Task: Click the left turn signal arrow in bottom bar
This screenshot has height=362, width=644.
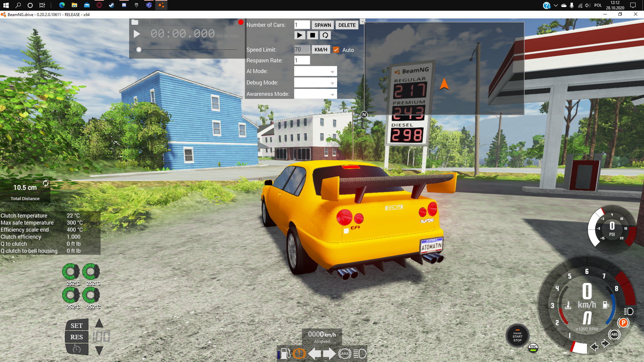Action: pos(314,353)
